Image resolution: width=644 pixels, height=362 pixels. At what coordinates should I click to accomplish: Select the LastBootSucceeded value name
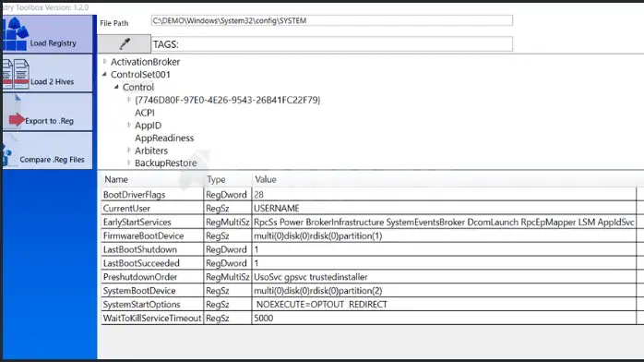(x=141, y=263)
